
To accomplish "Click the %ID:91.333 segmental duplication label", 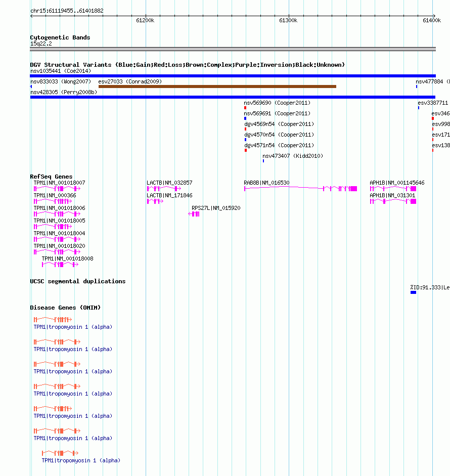I will (x=430, y=287).
